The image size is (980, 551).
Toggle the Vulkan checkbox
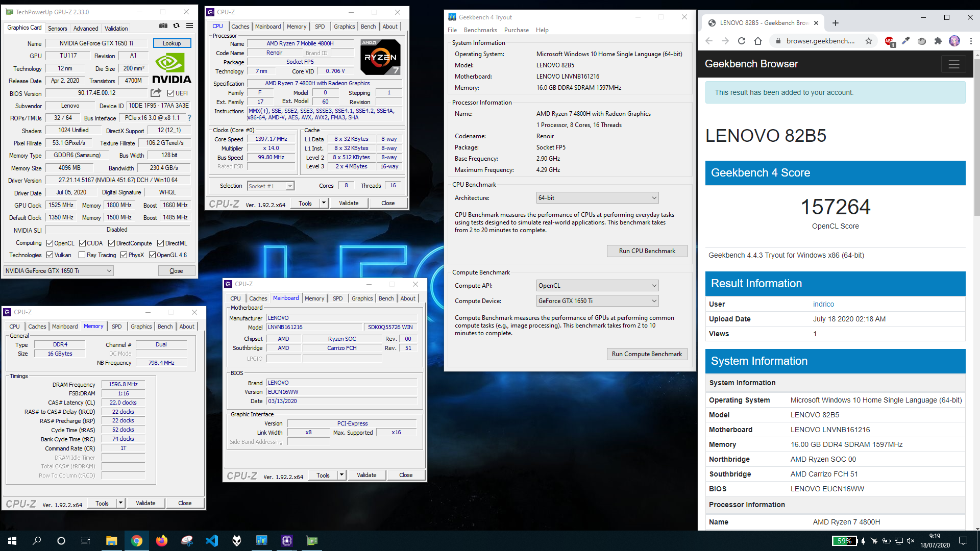[50, 255]
